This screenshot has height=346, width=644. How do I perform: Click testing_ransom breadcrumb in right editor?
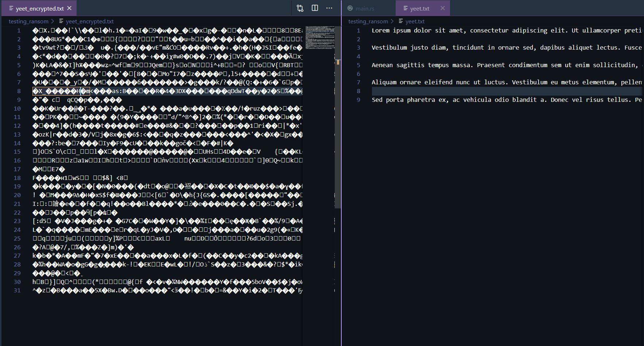click(368, 21)
